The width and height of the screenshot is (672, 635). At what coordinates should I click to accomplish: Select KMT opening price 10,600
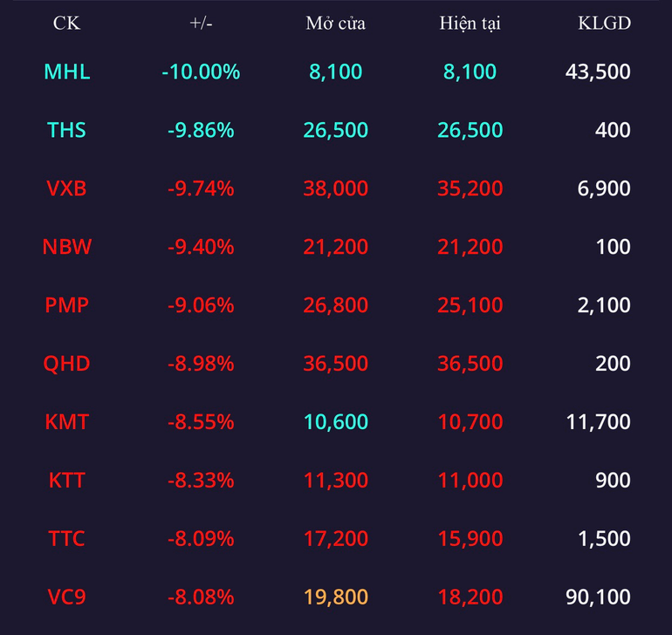coord(336,422)
